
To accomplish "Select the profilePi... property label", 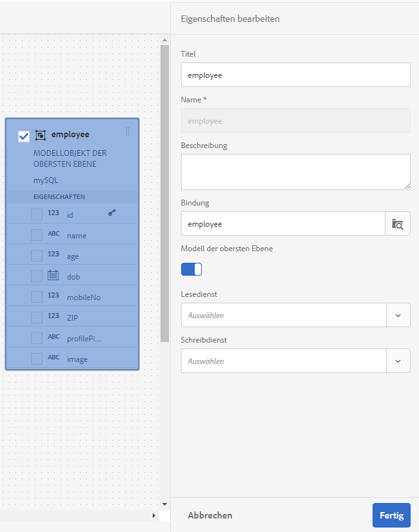I will pyautogui.click(x=84, y=339).
